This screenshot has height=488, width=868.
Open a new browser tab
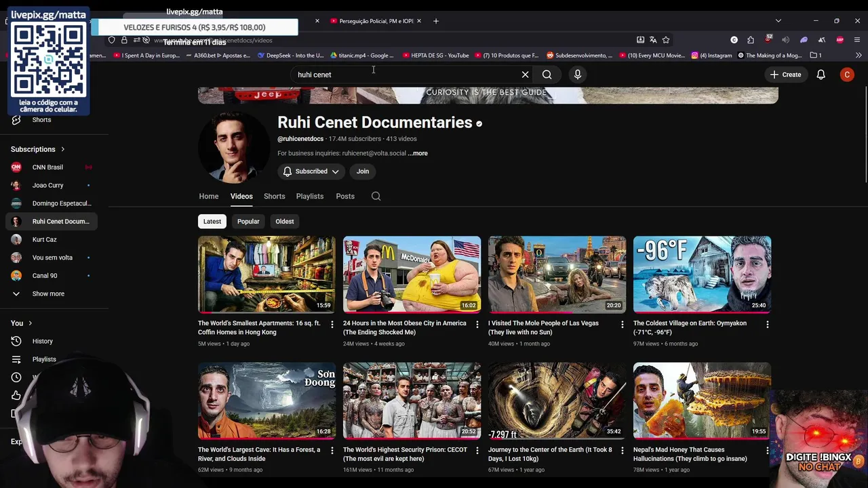point(436,21)
